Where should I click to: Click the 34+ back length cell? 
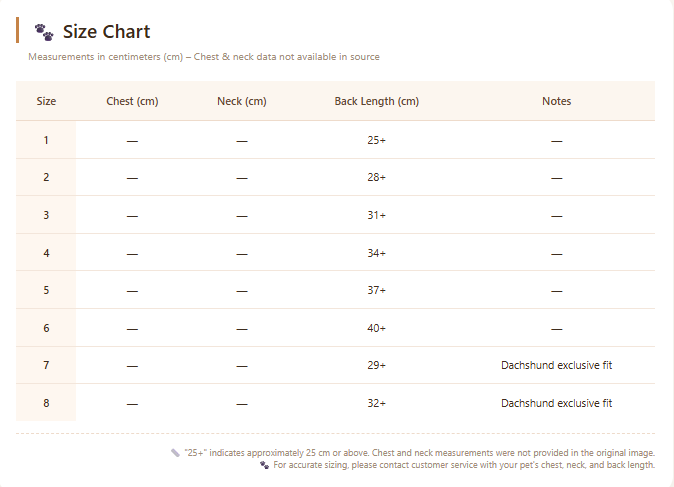click(x=377, y=253)
